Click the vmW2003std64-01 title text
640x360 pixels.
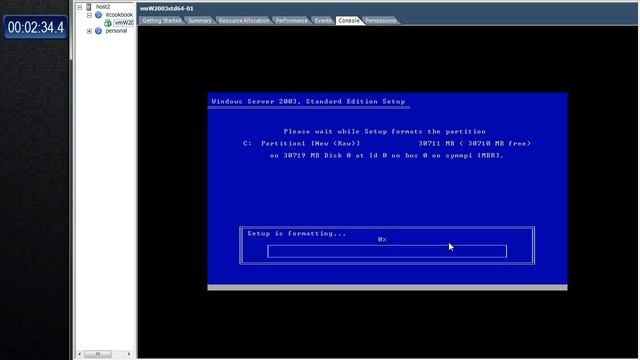coord(167,8)
